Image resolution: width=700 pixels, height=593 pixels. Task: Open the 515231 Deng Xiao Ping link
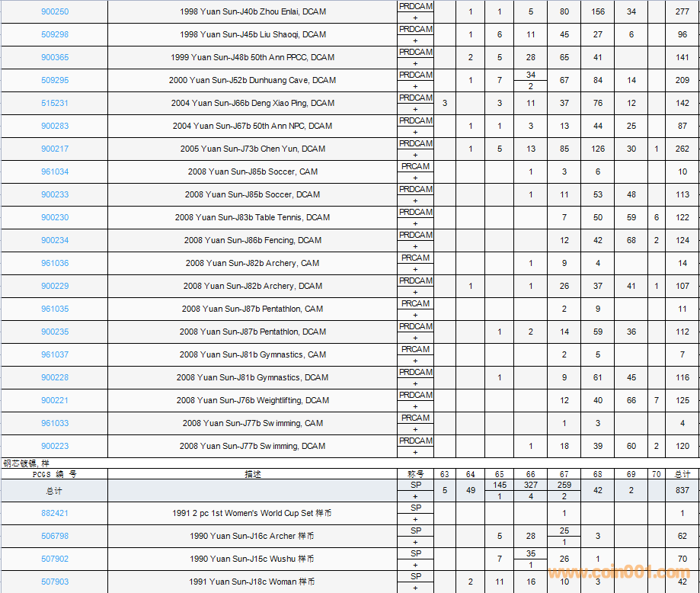54,103
